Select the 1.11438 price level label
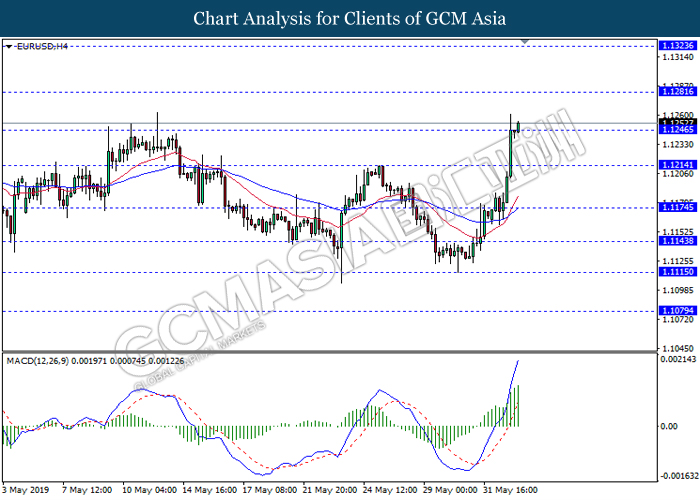The width and height of the screenshot is (700, 500). coord(678,241)
